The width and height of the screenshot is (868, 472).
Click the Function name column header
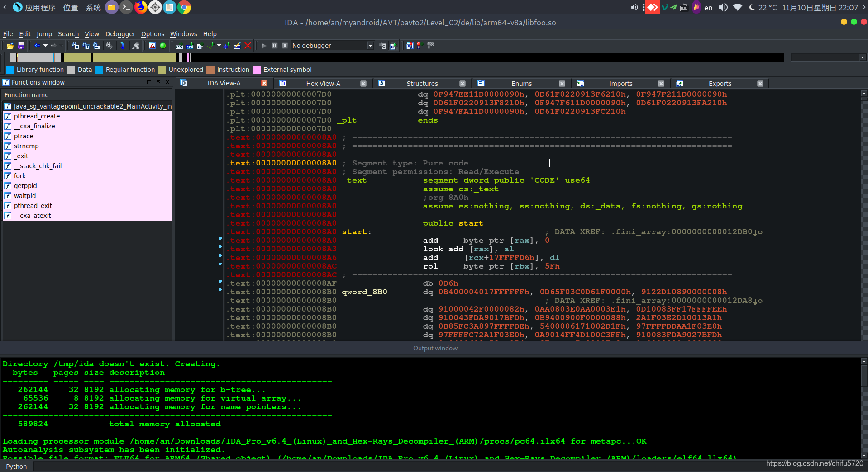tap(88, 95)
